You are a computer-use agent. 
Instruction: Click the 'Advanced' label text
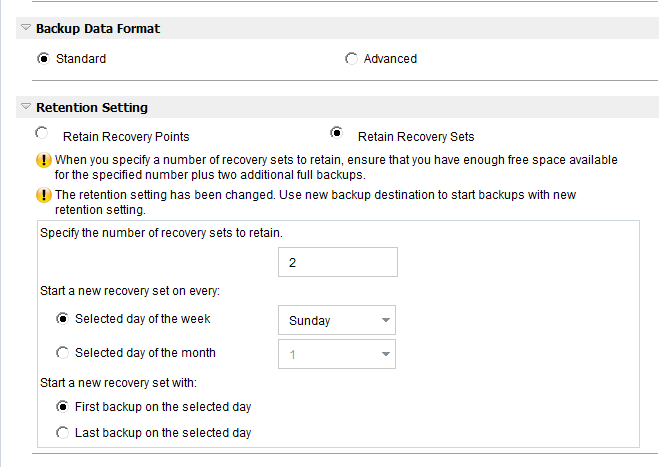(390, 59)
